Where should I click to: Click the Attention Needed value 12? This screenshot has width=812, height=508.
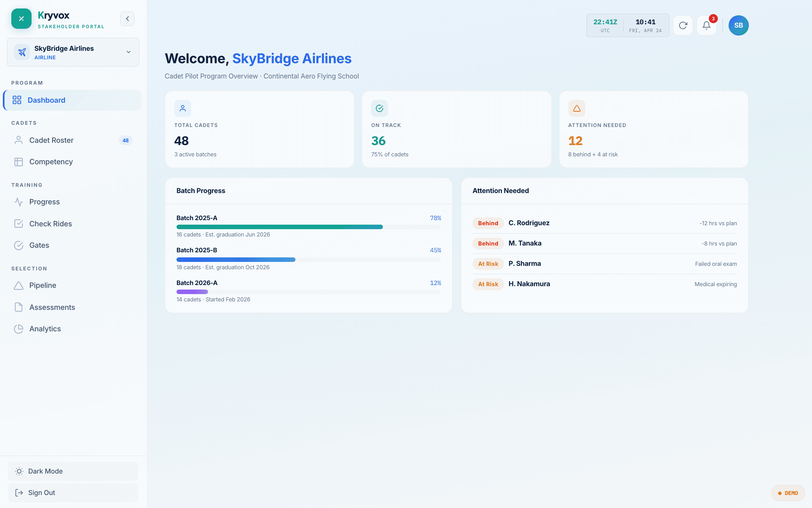tap(575, 141)
